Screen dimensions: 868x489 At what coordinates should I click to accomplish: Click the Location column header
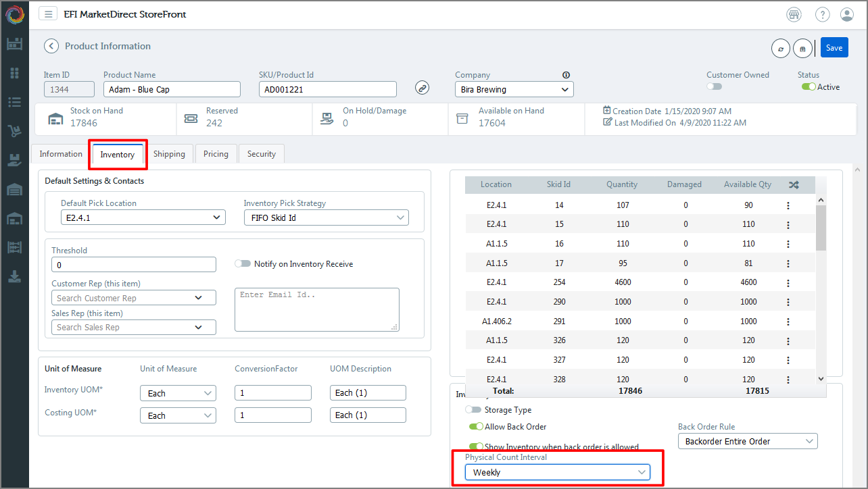click(496, 184)
